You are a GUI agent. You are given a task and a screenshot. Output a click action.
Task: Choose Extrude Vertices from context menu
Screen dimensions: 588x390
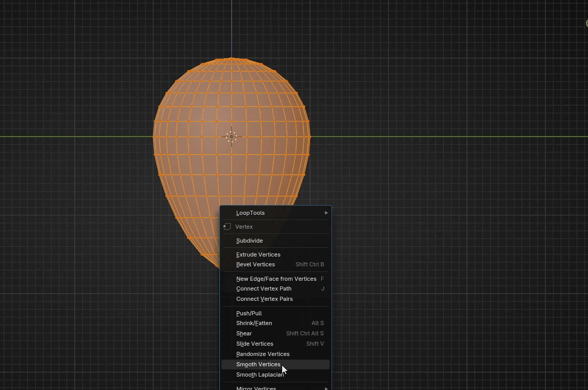coord(258,255)
